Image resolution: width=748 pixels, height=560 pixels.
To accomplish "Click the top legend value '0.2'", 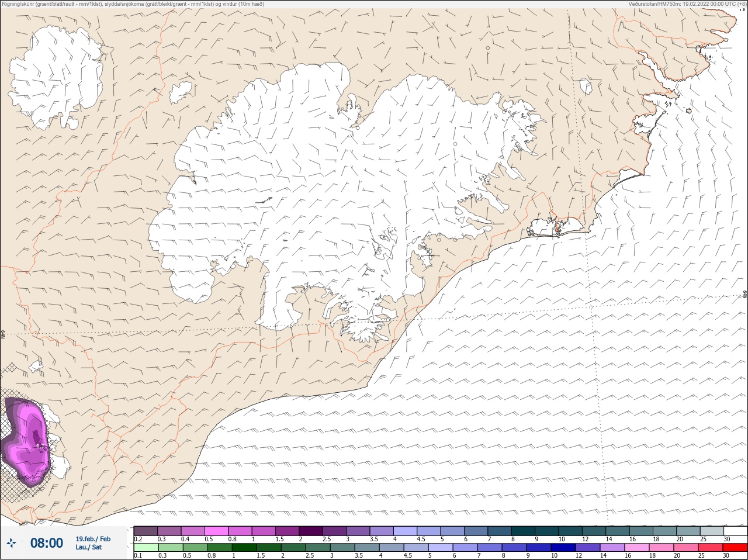I will click(x=138, y=539).
